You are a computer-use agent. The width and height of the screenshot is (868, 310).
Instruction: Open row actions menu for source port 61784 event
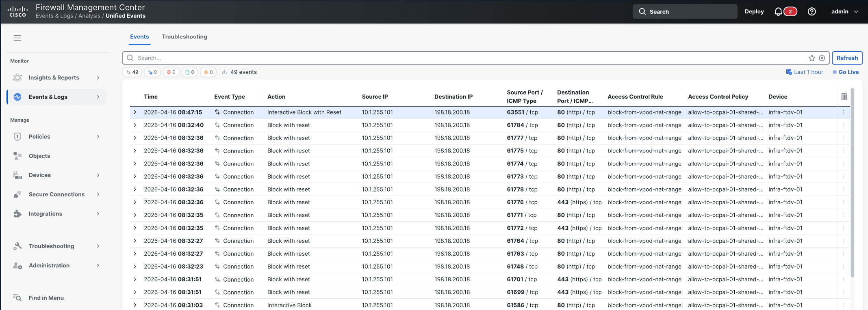click(844, 125)
